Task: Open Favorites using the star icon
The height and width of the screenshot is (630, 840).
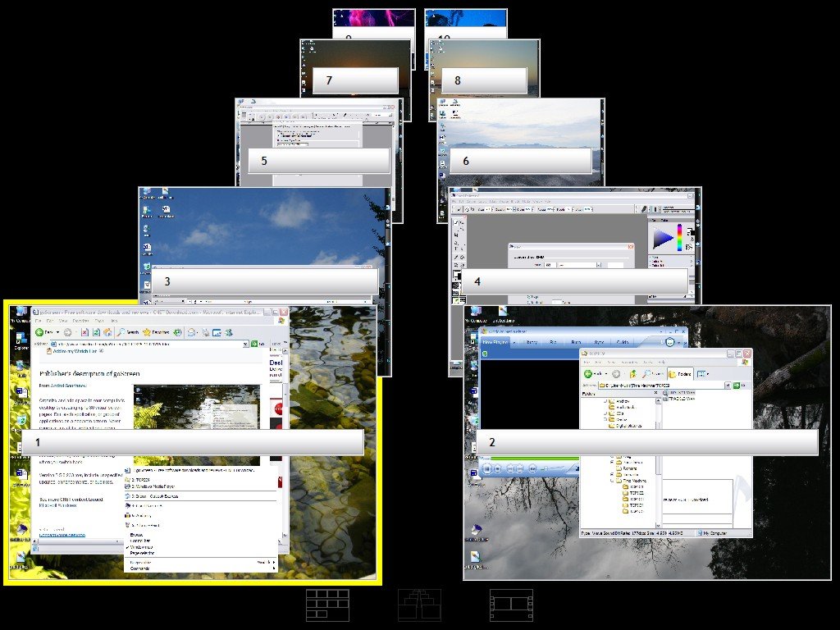Action: tap(148, 331)
